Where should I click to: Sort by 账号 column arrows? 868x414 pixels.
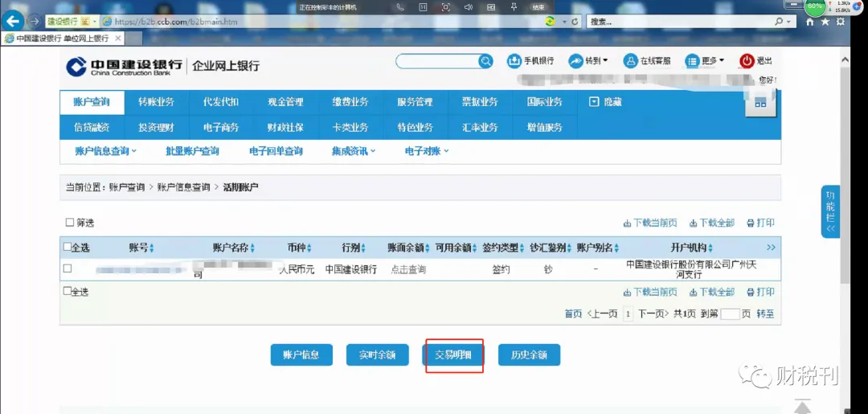pyautogui.click(x=151, y=248)
